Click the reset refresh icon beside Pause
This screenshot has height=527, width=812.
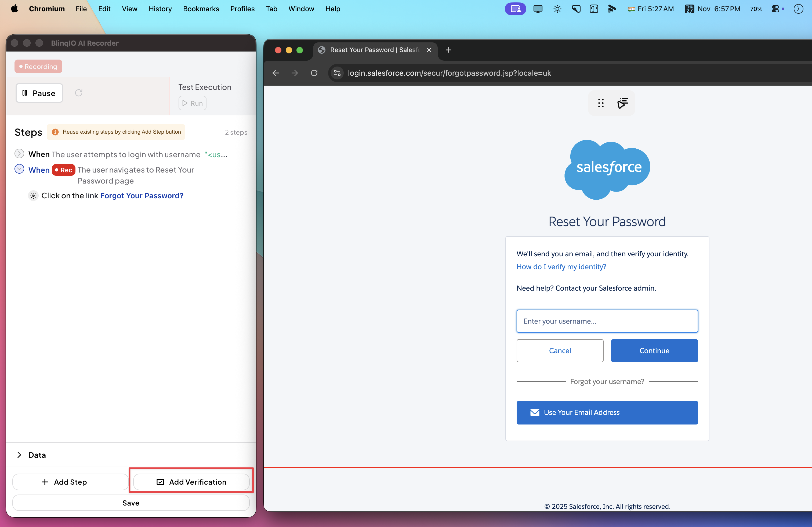pos(79,93)
